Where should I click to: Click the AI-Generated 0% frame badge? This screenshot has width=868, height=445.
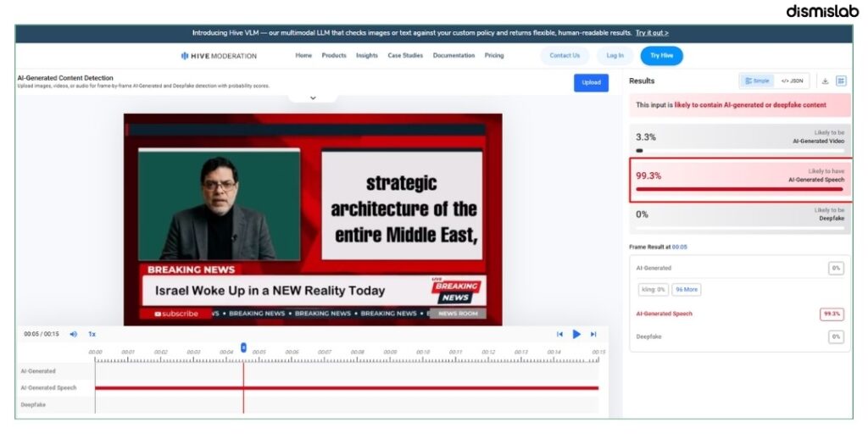(836, 268)
